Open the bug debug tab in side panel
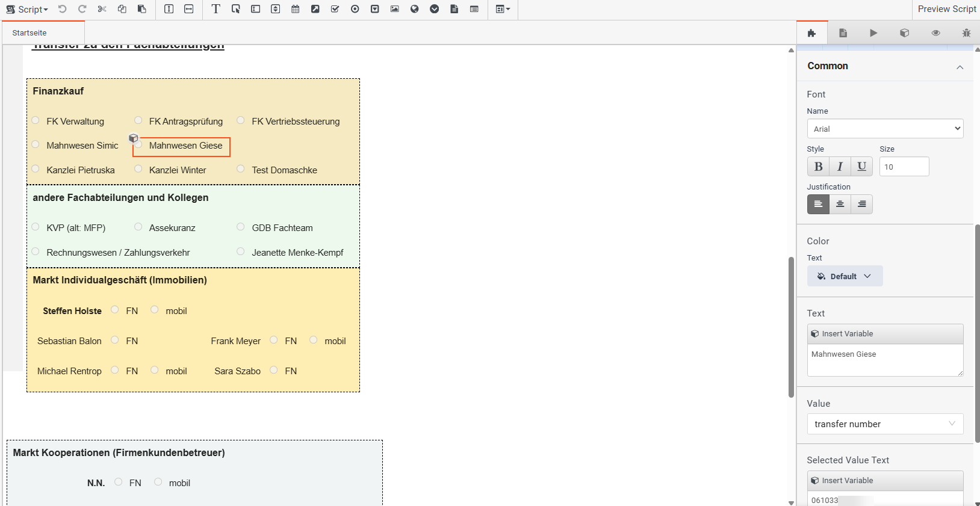This screenshot has height=506, width=980. coord(966,33)
